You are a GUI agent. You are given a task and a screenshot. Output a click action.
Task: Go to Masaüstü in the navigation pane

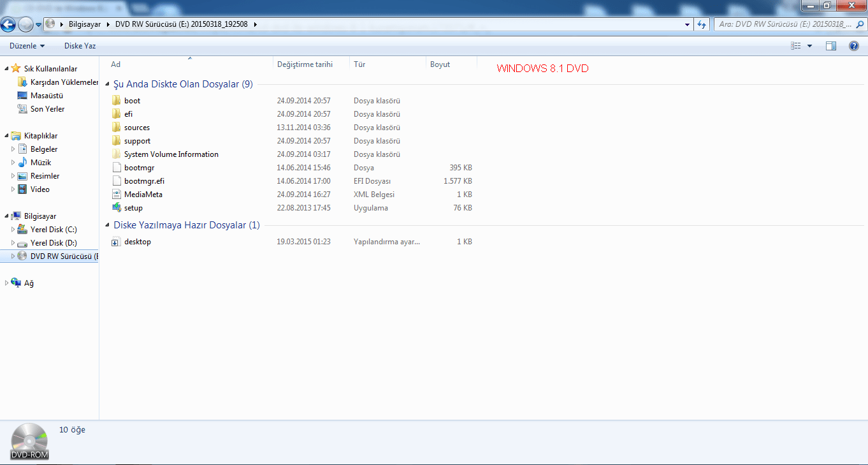tap(47, 96)
